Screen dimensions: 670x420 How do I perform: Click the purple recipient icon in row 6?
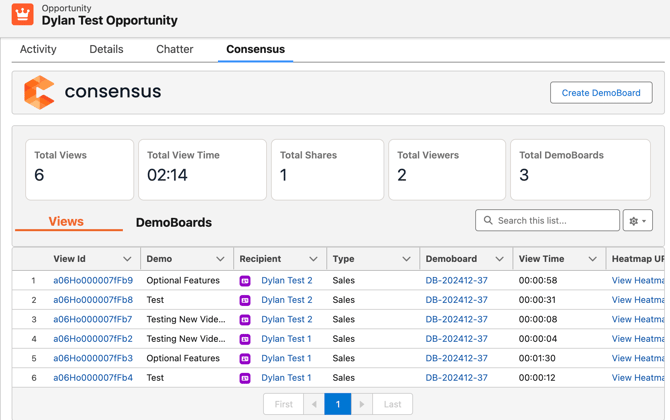click(245, 378)
